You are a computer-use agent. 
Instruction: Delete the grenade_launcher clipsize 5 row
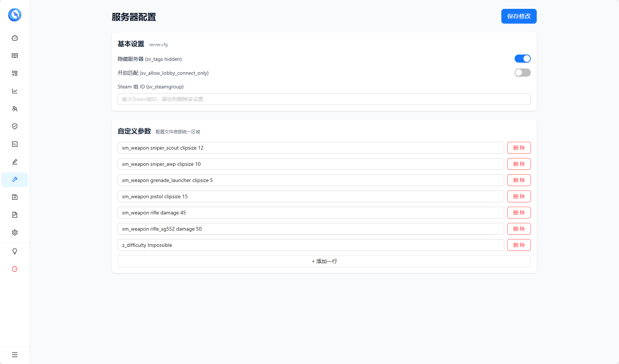519,180
